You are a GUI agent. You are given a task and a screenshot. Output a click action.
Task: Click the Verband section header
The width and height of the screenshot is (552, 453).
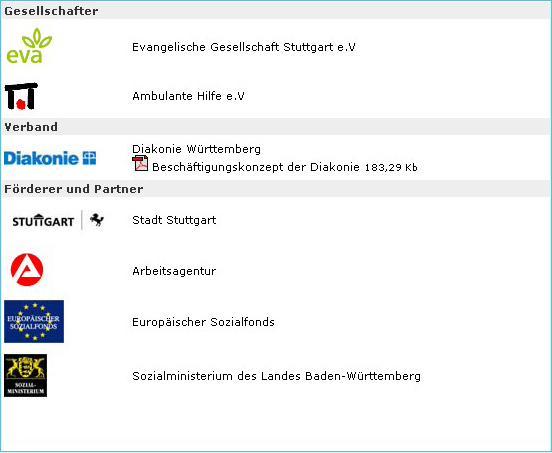(x=31, y=127)
